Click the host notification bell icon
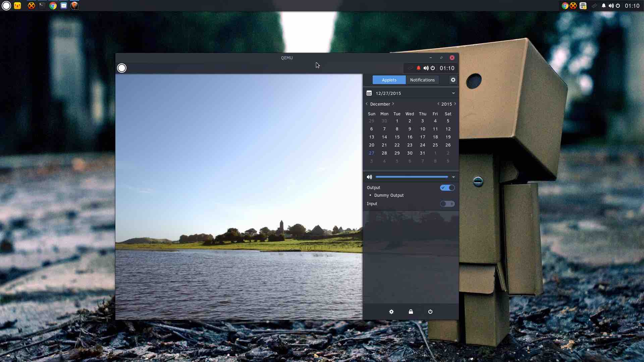The image size is (644, 362). pyautogui.click(x=603, y=6)
